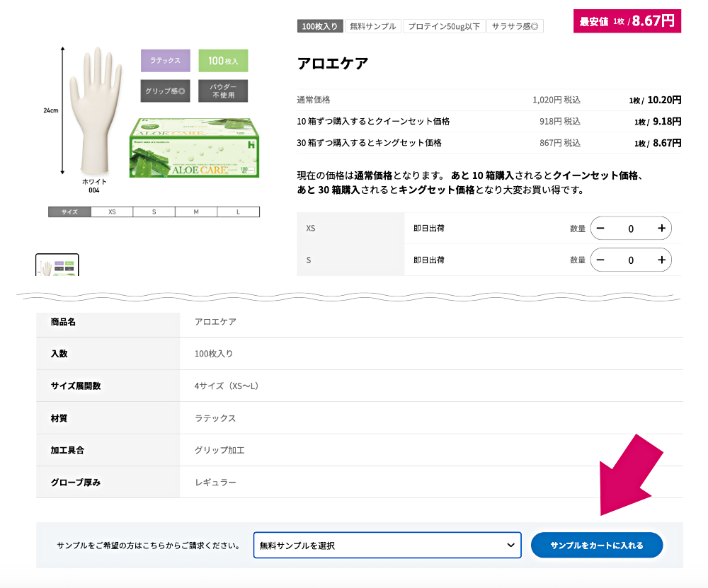Click the グリップ感◎ badge
Screen dimensions: 708x588
coord(165,91)
